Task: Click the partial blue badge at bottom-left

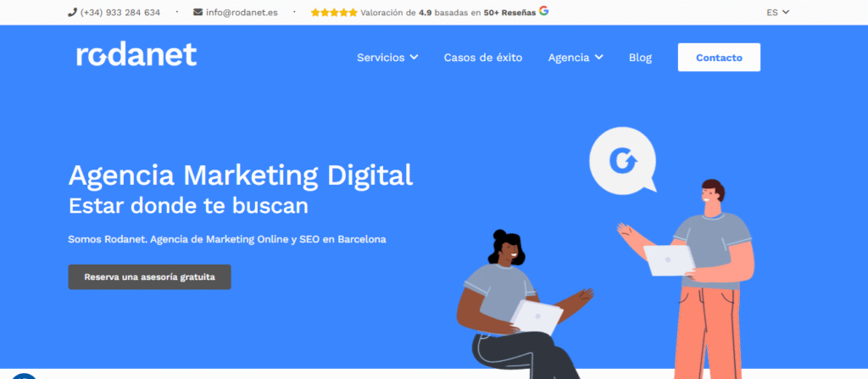Action: click(24, 376)
